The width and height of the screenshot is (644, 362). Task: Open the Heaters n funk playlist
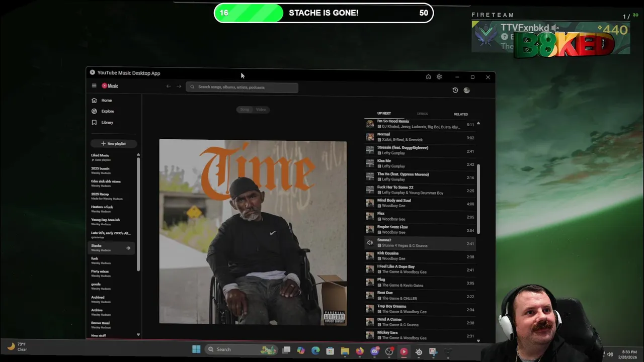pyautogui.click(x=112, y=209)
